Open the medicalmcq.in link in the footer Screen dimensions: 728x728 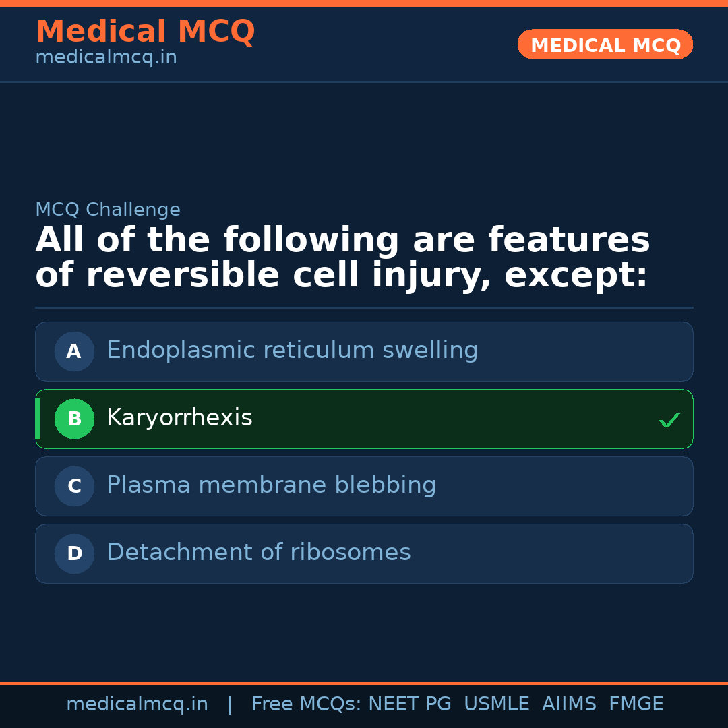[x=137, y=704]
